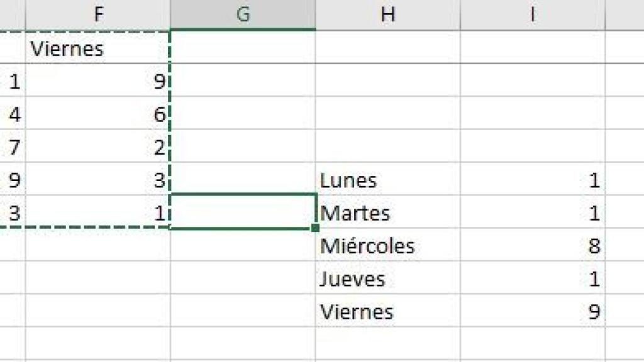This screenshot has height=362, width=644.
Task: Click the fill handle on the active cell
Action: coord(314,228)
